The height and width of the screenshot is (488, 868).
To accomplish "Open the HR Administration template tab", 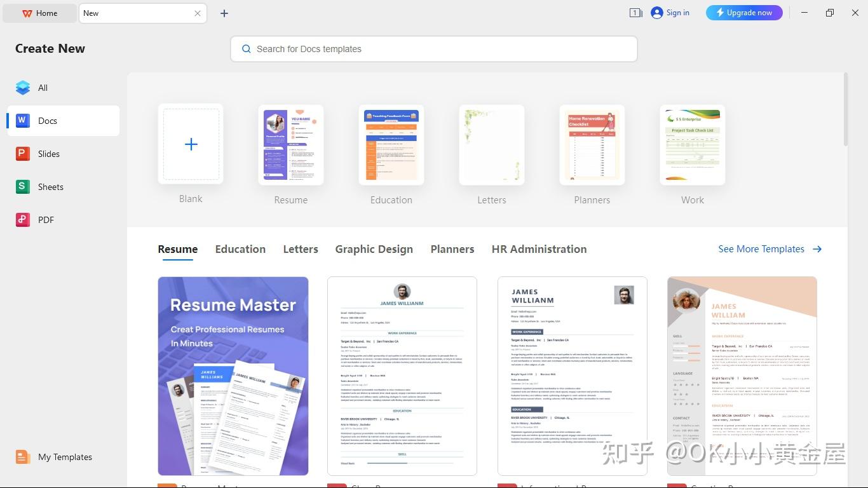I will (x=538, y=249).
